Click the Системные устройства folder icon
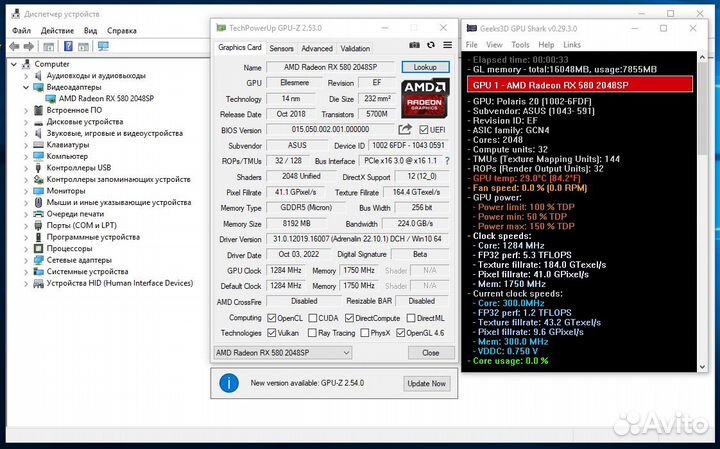The height and width of the screenshot is (449, 720). (x=39, y=271)
